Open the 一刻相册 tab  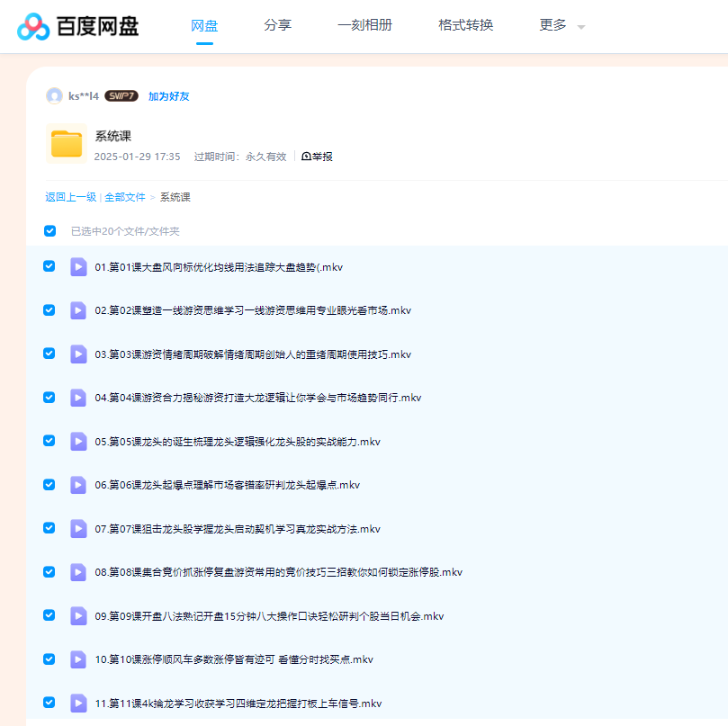[365, 25]
